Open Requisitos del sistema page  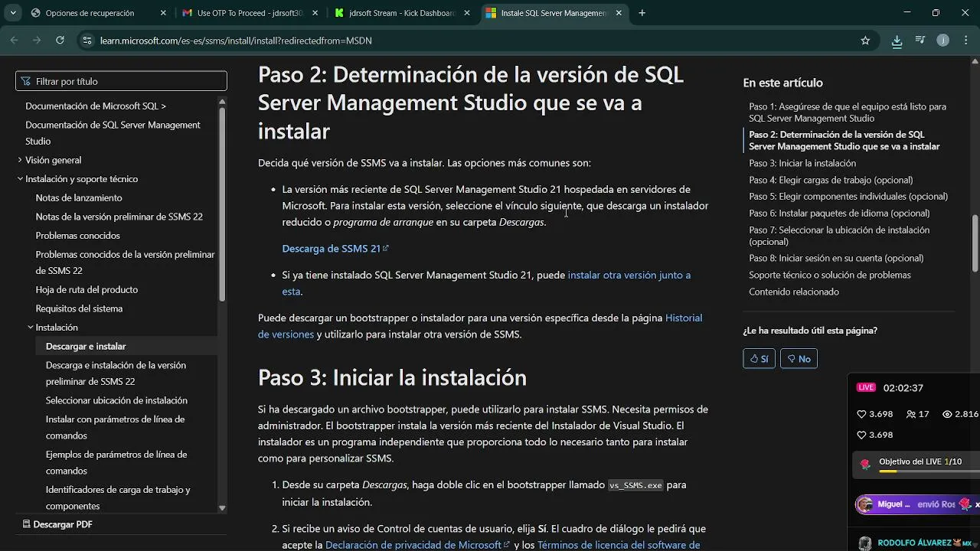[x=79, y=308]
